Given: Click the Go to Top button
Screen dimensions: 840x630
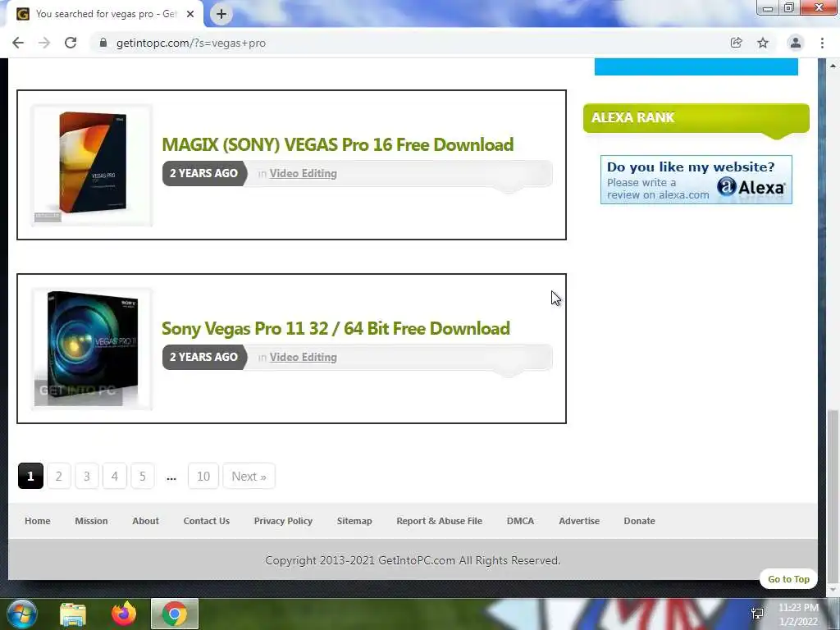Looking at the screenshot, I should (x=788, y=579).
